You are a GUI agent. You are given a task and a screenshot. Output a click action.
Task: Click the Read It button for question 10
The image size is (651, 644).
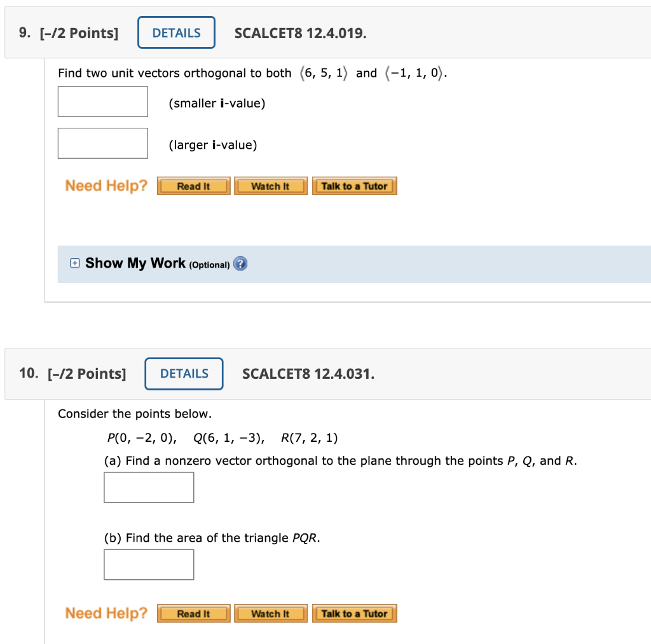193,613
